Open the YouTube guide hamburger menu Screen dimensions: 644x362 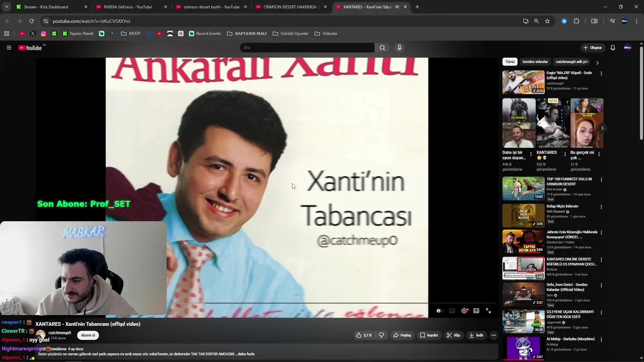(9, 48)
